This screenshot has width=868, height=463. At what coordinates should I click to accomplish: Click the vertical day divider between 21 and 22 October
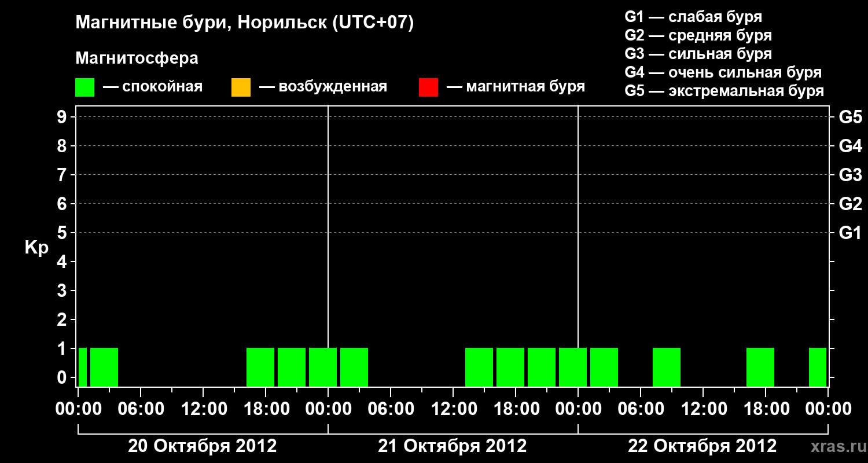[x=578, y=246]
